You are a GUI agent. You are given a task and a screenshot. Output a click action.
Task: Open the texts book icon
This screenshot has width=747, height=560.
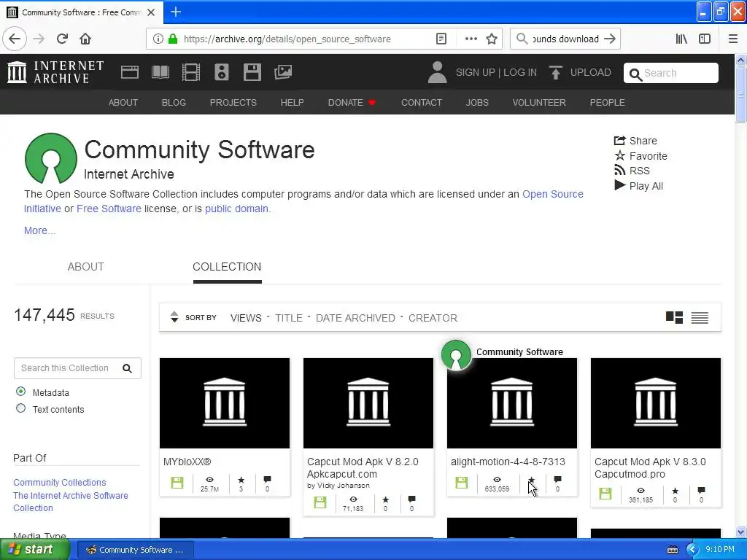coord(160,72)
